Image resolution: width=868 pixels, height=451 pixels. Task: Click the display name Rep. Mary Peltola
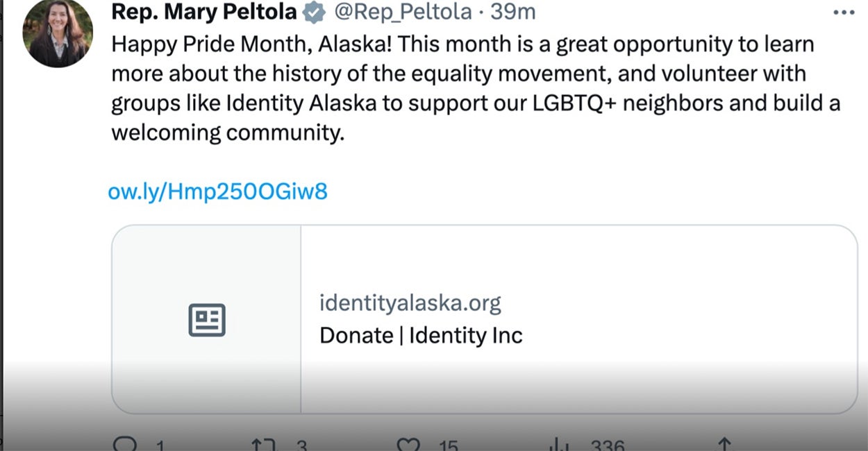coord(204,12)
